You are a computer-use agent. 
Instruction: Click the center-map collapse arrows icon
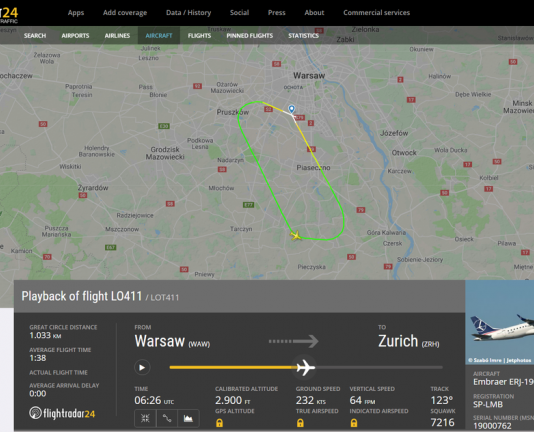pos(145,418)
